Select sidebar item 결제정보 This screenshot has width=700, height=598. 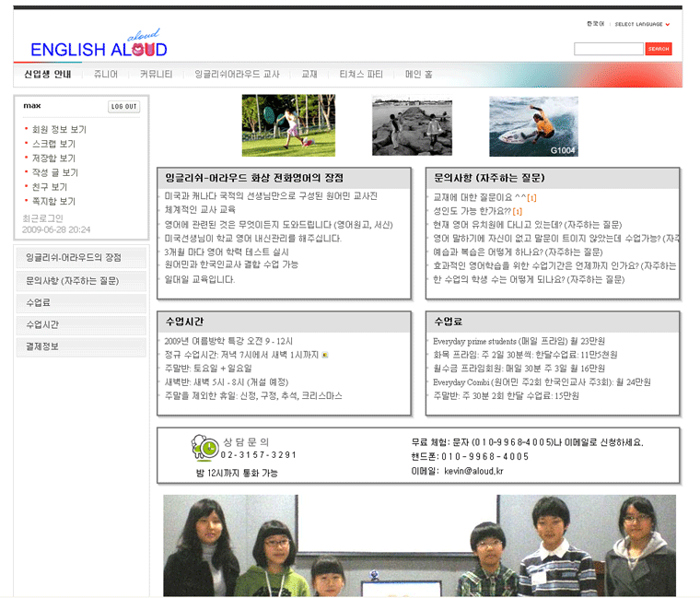pos(81,346)
